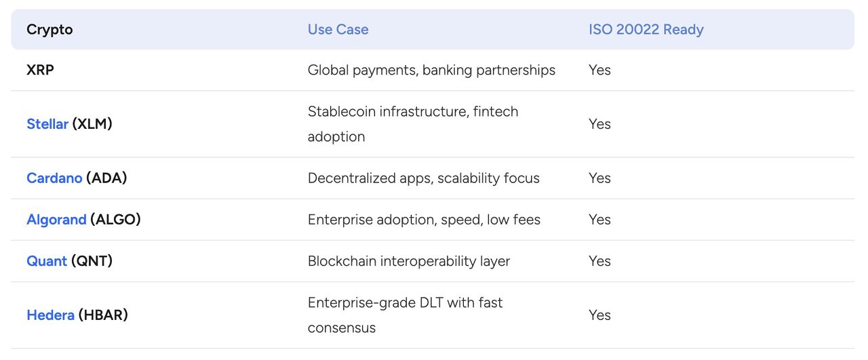Viewport: 868px width, 360px height.
Task: Select Blockchain interoperability layer cell
Action: (x=409, y=261)
